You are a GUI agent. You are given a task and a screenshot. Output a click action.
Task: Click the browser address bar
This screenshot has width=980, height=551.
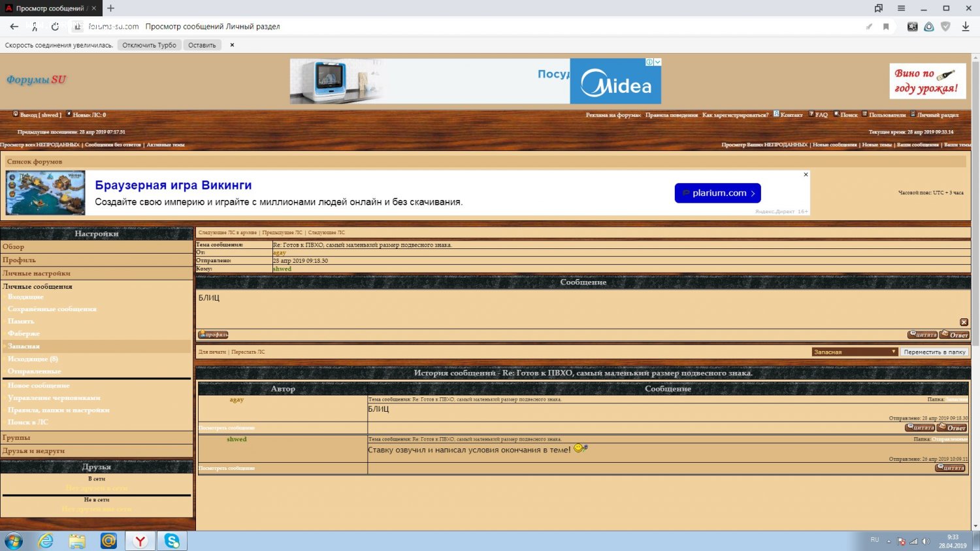[457, 27]
